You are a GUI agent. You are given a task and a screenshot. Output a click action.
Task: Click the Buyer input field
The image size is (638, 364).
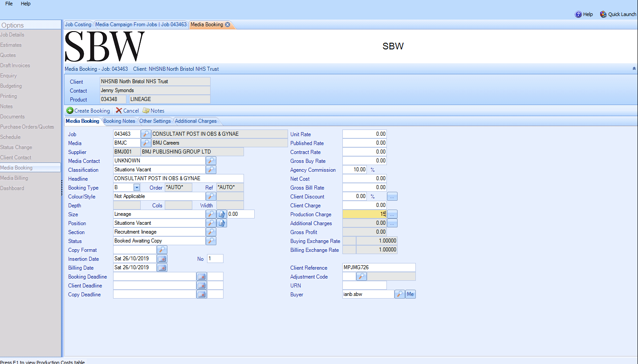click(x=368, y=294)
